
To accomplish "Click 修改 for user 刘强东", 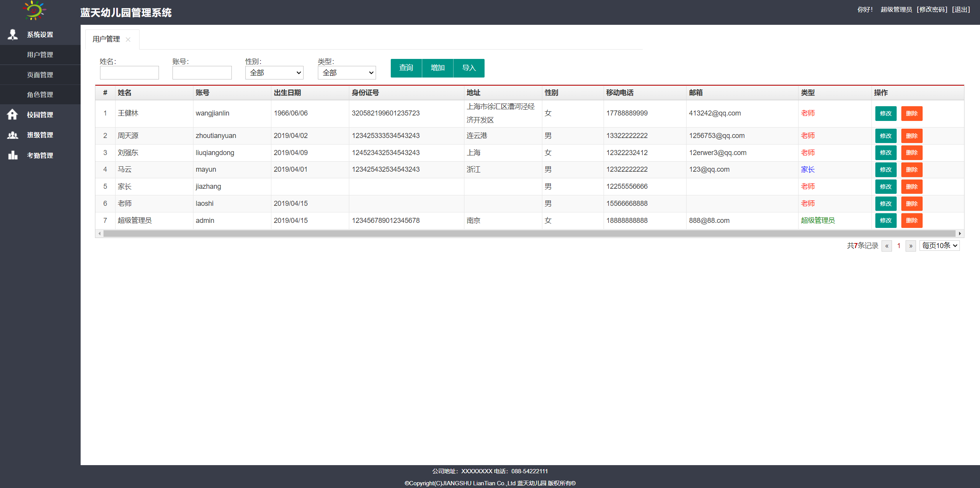I will pyautogui.click(x=886, y=153).
